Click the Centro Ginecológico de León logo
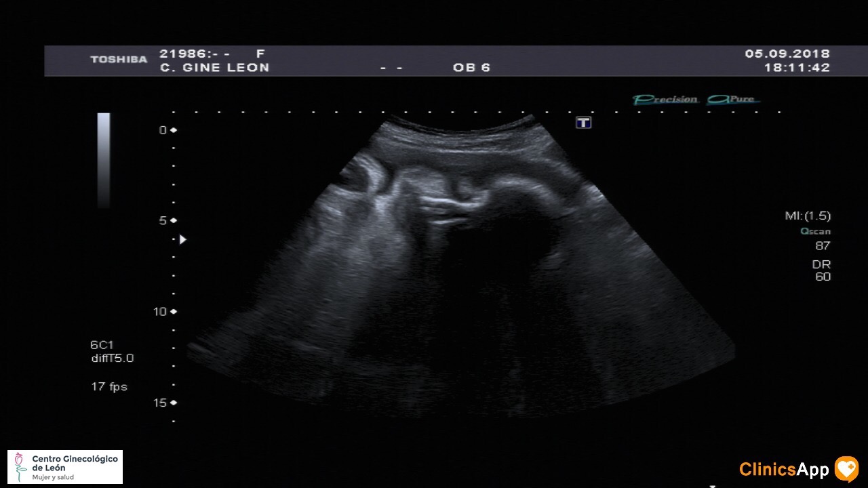Viewport: 868px width, 488px height. click(x=65, y=467)
